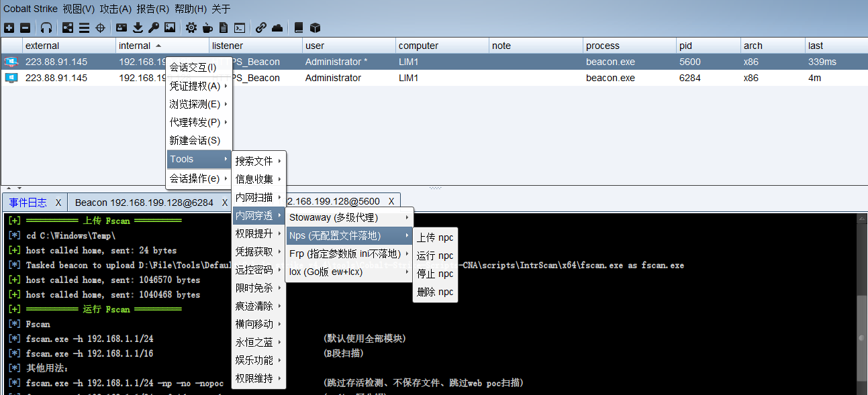Expand the 内网扫描 submenu

point(259,197)
